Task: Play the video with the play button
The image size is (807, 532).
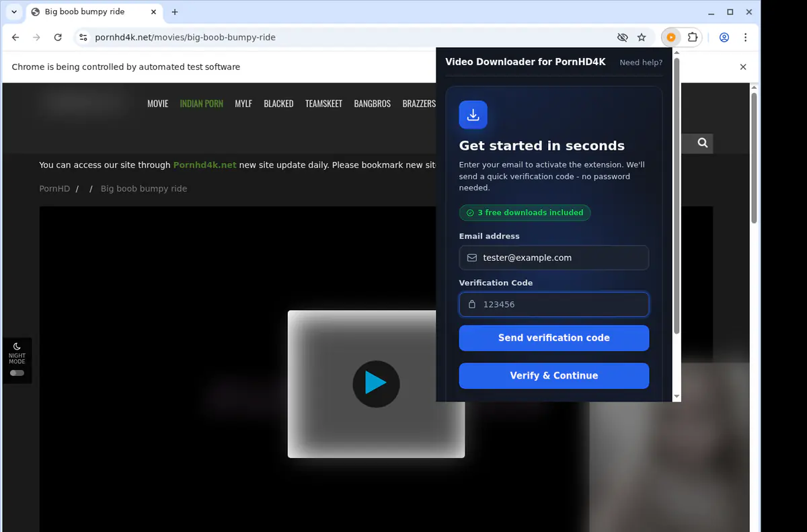Action: (x=376, y=383)
